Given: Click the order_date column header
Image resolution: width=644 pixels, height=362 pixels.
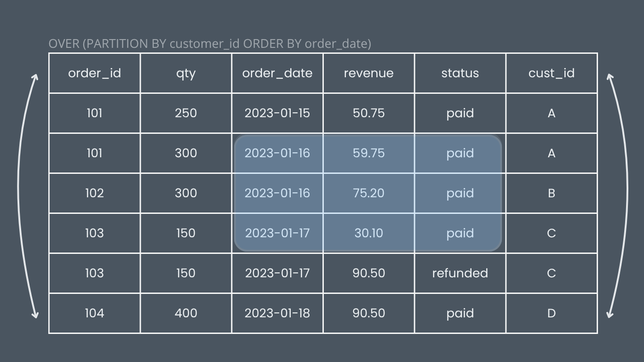Looking at the screenshot, I should [x=277, y=73].
